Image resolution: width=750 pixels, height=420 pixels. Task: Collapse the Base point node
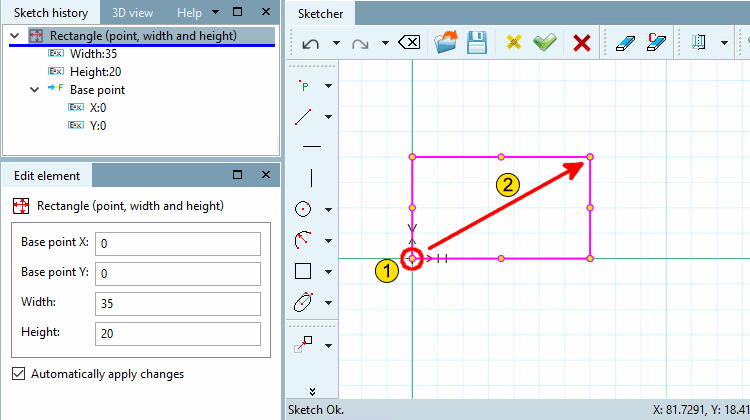(34, 89)
